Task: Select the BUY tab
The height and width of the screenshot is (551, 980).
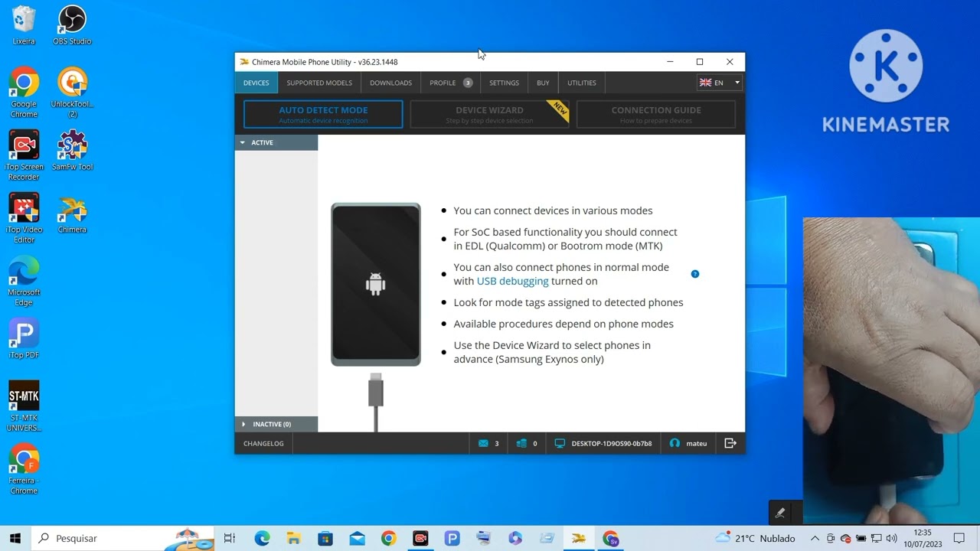Action: pos(543,83)
